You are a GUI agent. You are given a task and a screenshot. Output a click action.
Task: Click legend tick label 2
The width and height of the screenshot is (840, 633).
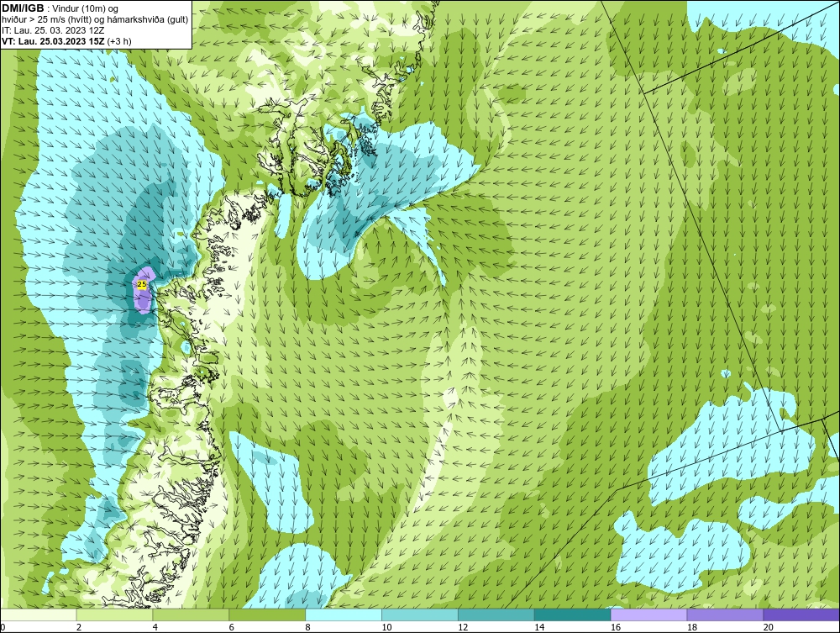(79, 627)
